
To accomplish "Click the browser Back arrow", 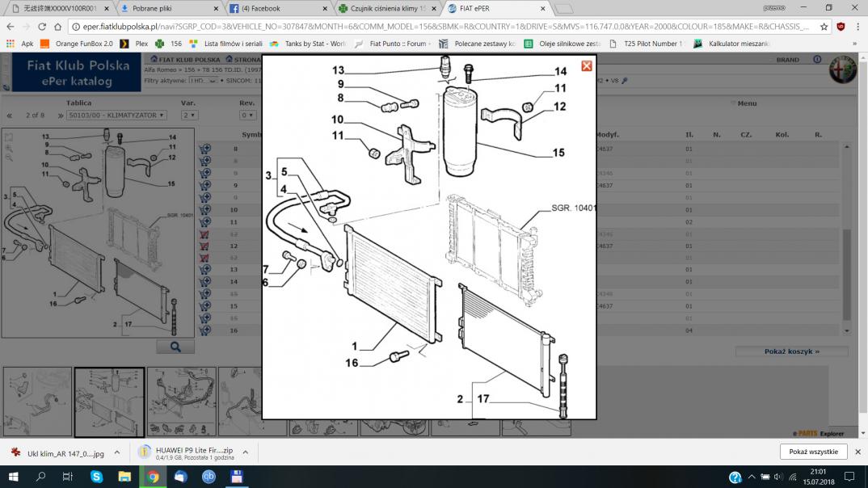I will click(11, 27).
